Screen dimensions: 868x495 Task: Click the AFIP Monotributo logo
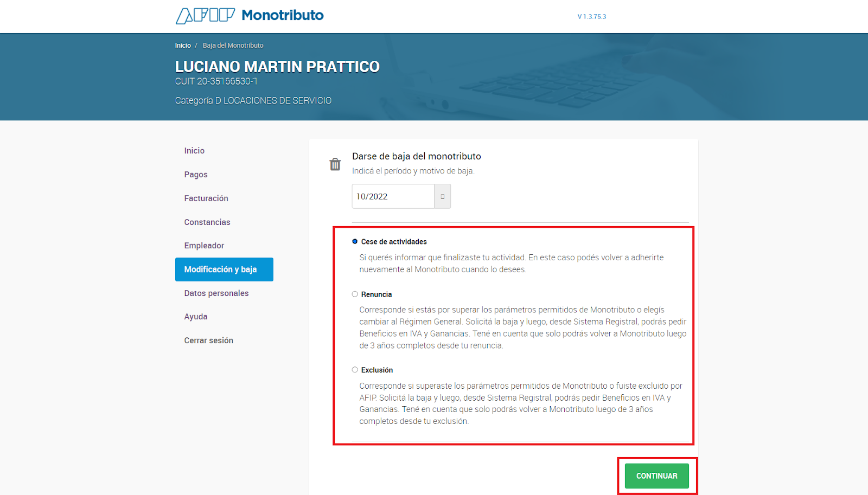(250, 15)
